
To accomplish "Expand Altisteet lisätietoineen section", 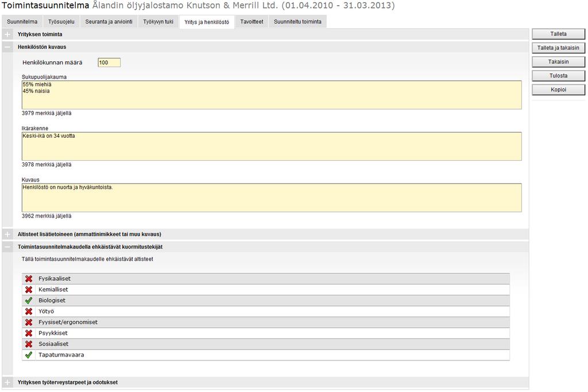I will click(7, 234).
